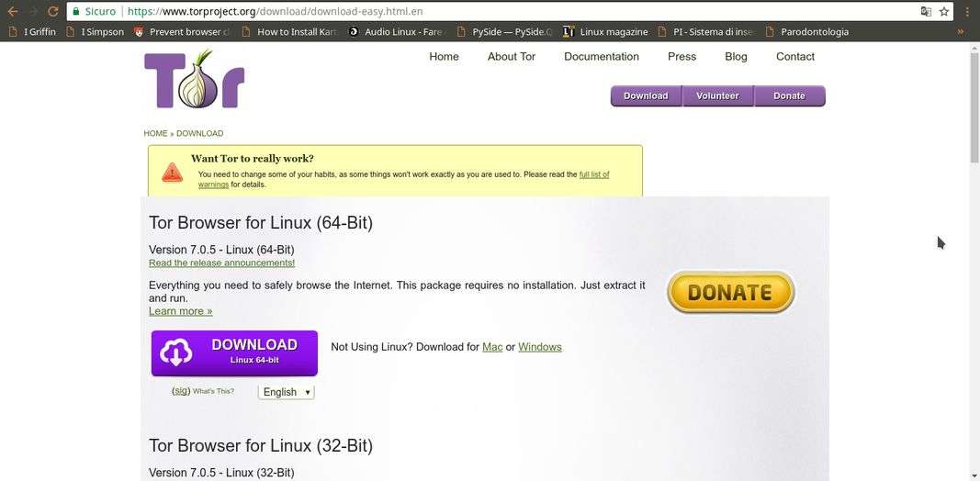Click the red warning triangle icon
Viewport: 980px width, 481px height.
tap(173, 172)
